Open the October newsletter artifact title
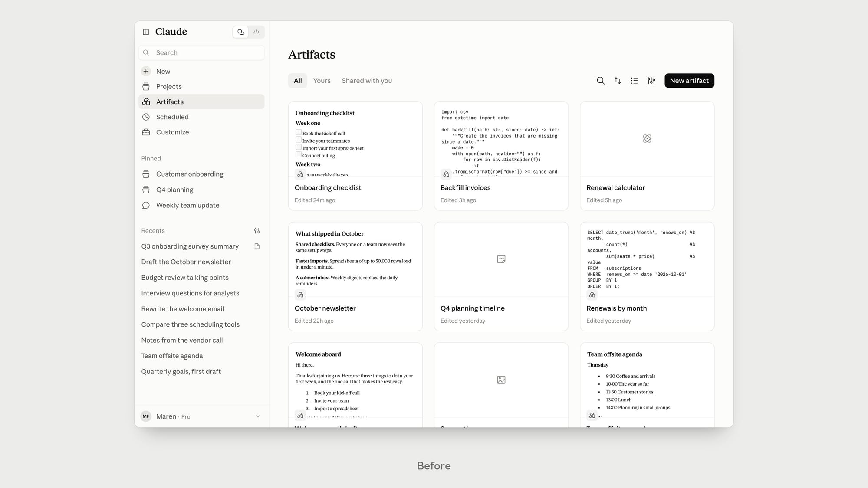 click(x=325, y=308)
